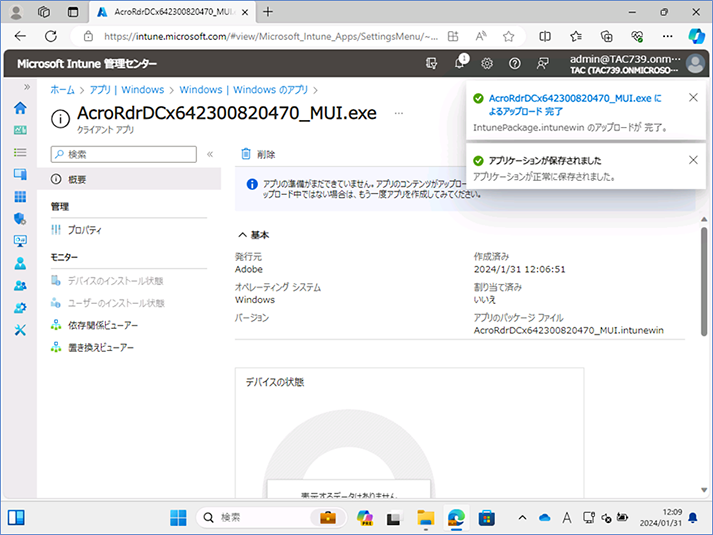
Task: Add page to favorites star
Action: (508, 36)
